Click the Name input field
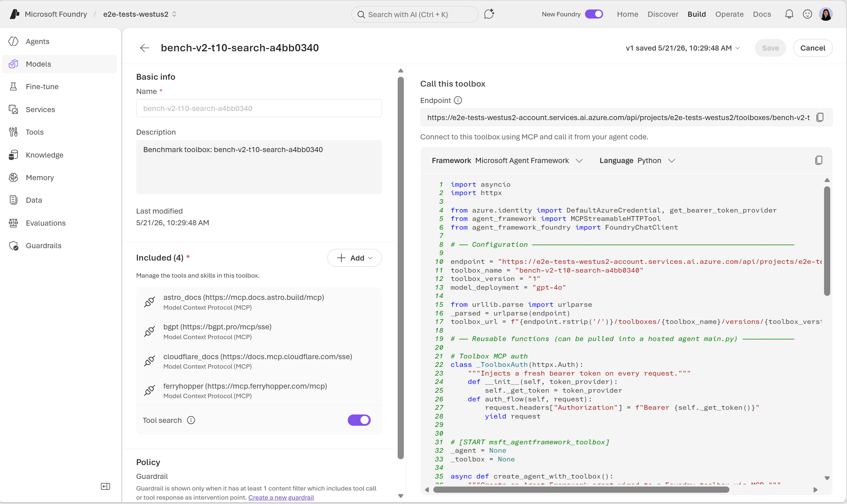This screenshot has width=847, height=504. [259, 108]
